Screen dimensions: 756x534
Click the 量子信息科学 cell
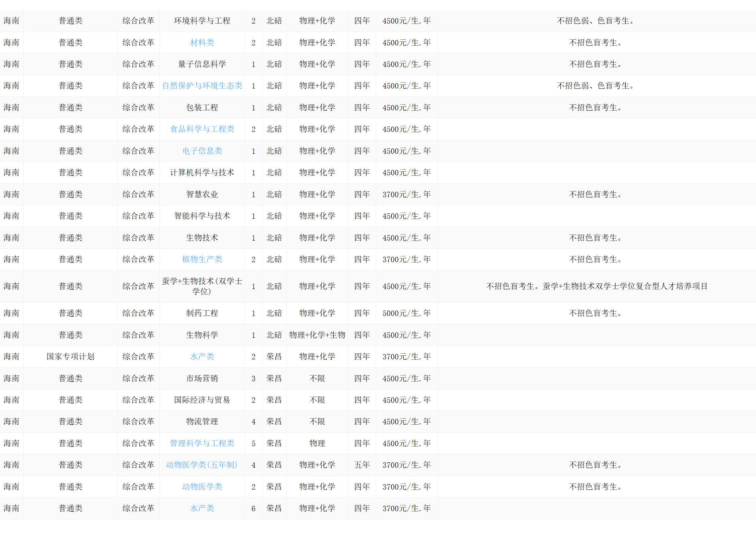202,64
